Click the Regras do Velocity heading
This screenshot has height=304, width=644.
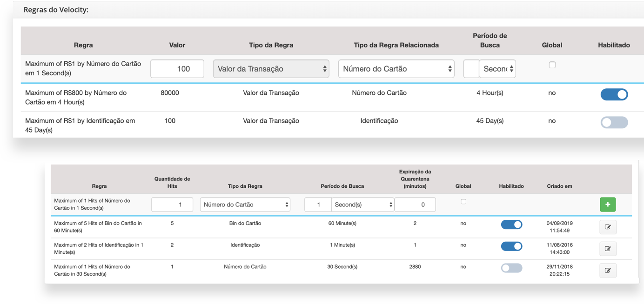[56, 10]
